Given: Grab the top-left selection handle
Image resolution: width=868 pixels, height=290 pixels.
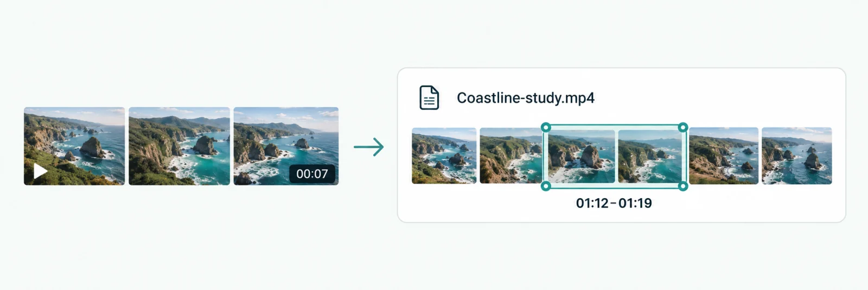Looking at the screenshot, I should 546,127.
